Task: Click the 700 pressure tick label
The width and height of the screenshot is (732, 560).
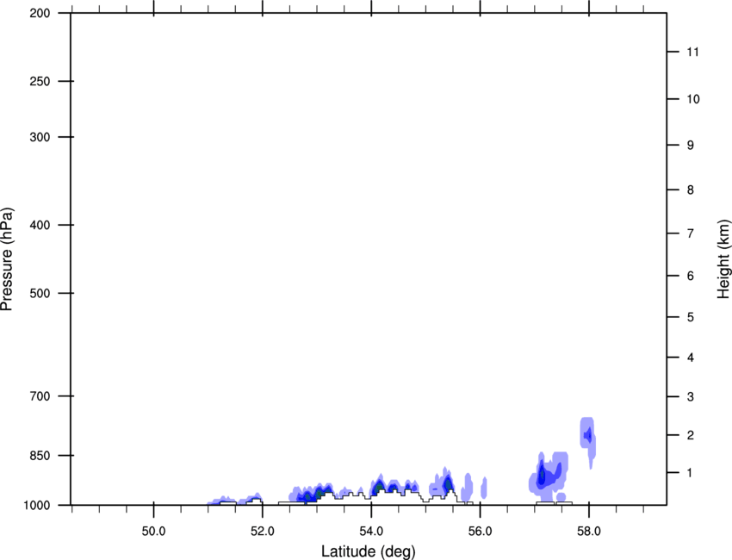Action: coord(40,396)
